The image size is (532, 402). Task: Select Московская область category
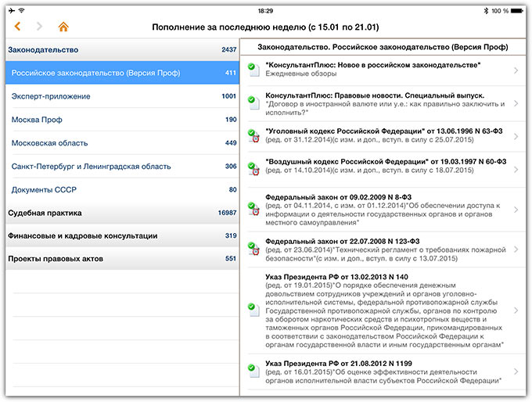123,143
